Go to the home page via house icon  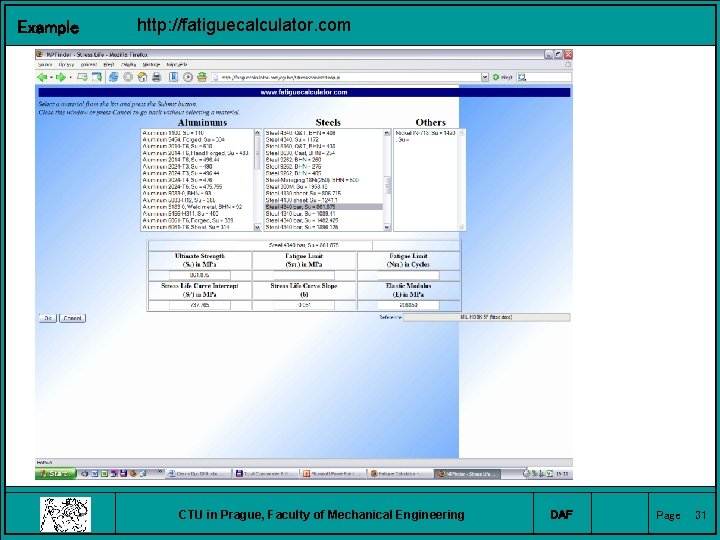coord(142,77)
